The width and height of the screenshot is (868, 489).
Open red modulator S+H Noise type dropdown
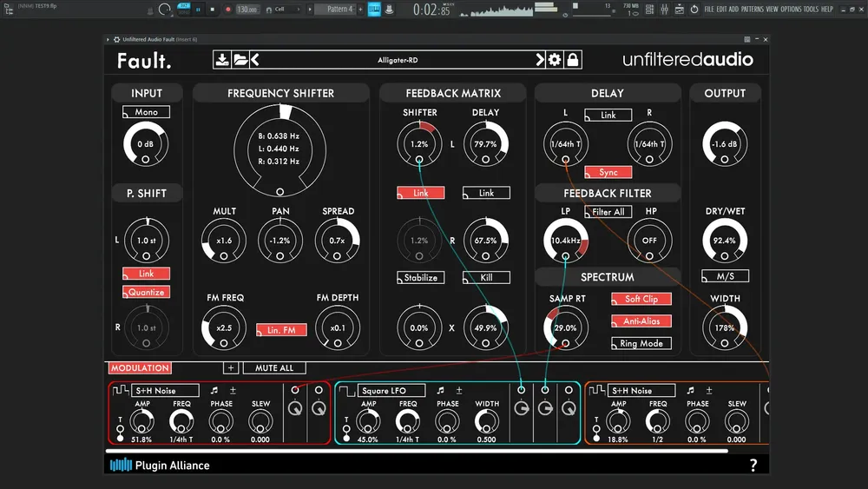pyautogui.click(x=166, y=391)
